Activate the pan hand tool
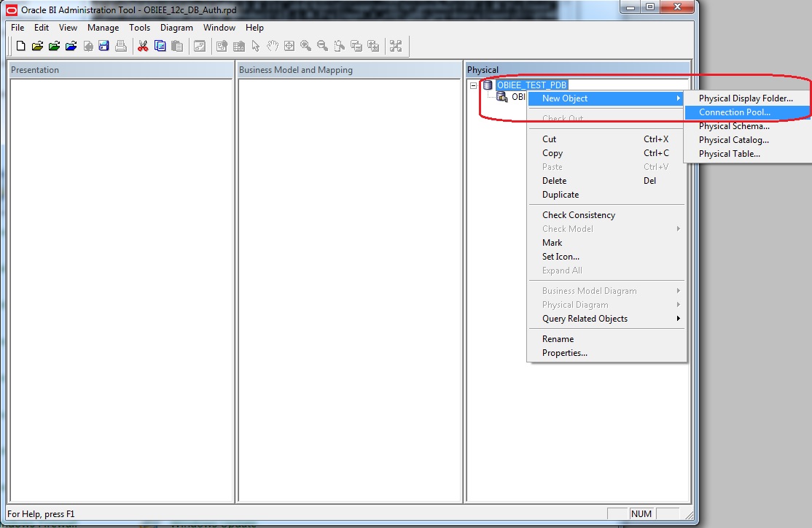Image resolution: width=812 pixels, height=528 pixels. pyautogui.click(x=273, y=45)
